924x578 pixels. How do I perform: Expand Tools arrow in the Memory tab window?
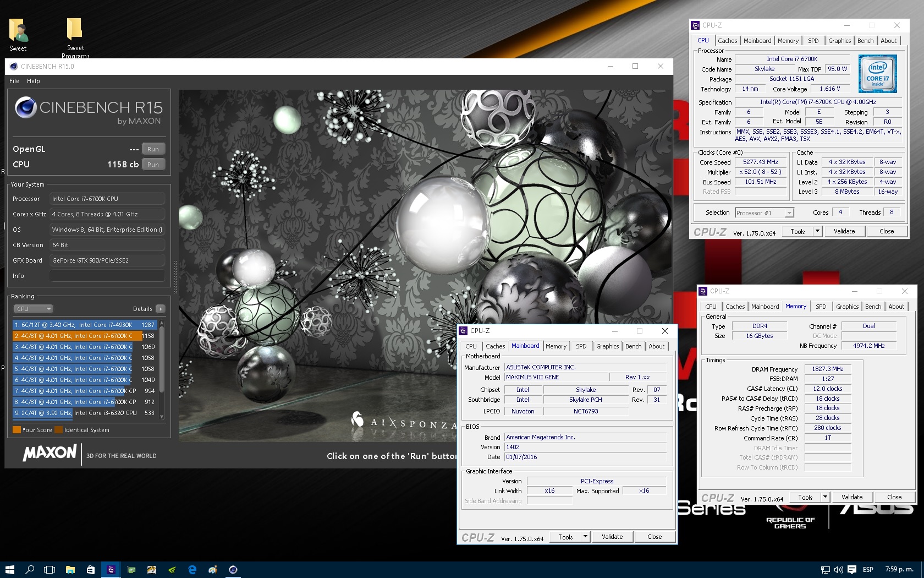pyautogui.click(x=826, y=497)
